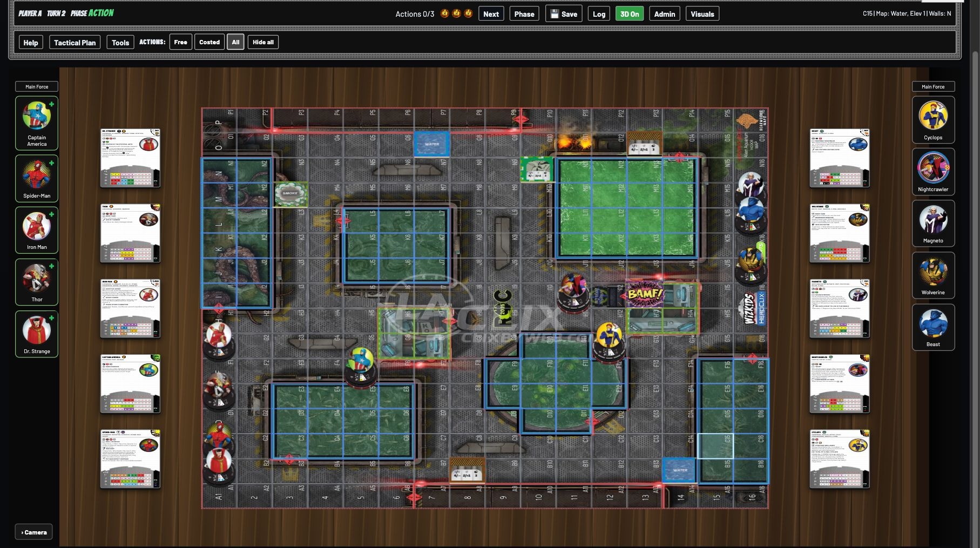This screenshot has height=548, width=980.
Task: Select Dr. Strange roster portrait
Action: 37,334
